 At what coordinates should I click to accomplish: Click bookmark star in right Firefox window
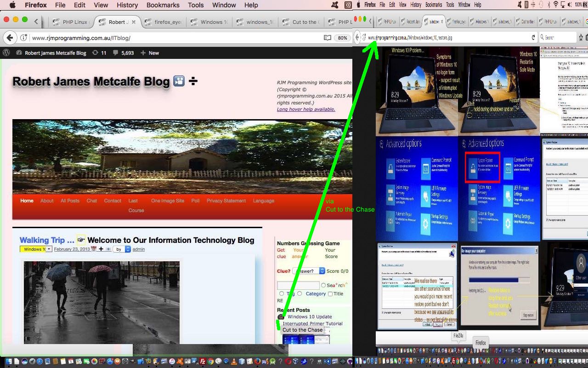(x=581, y=37)
